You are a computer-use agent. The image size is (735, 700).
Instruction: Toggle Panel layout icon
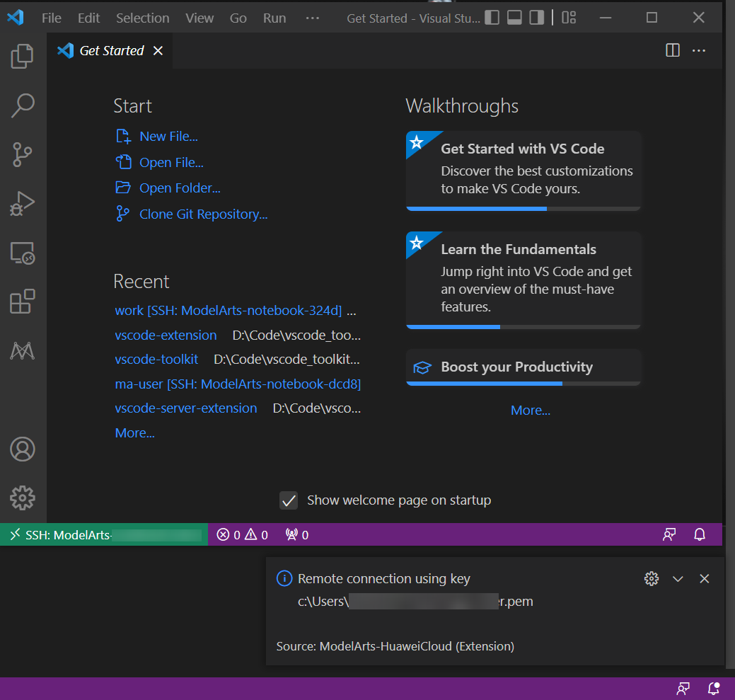pos(514,18)
